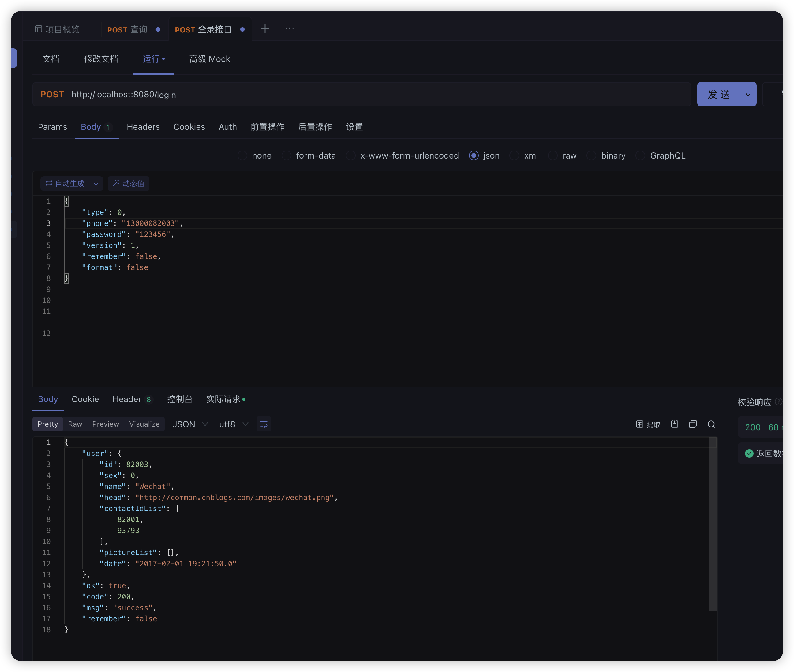Insert a 动态值 dynamic value
This screenshot has width=794, height=672.
(x=128, y=184)
